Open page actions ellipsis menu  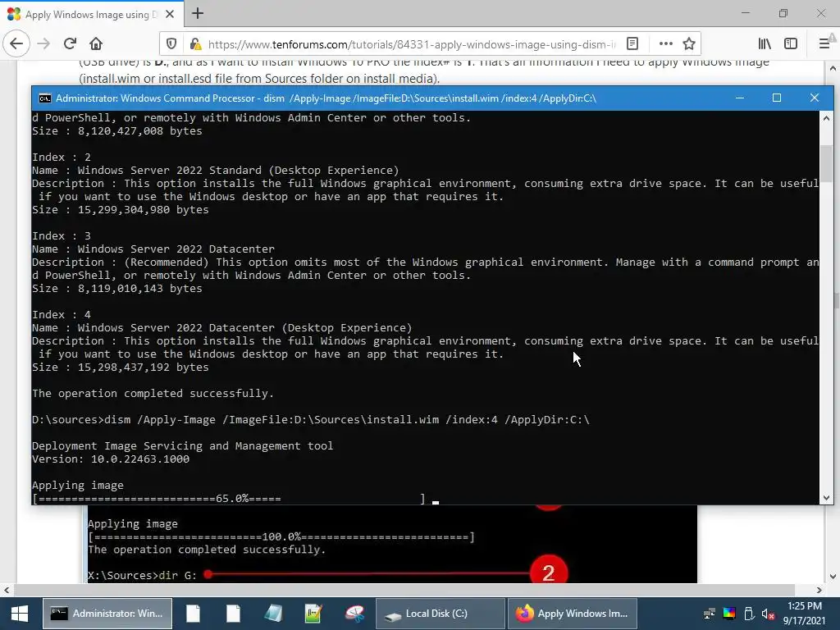[665, 44]
